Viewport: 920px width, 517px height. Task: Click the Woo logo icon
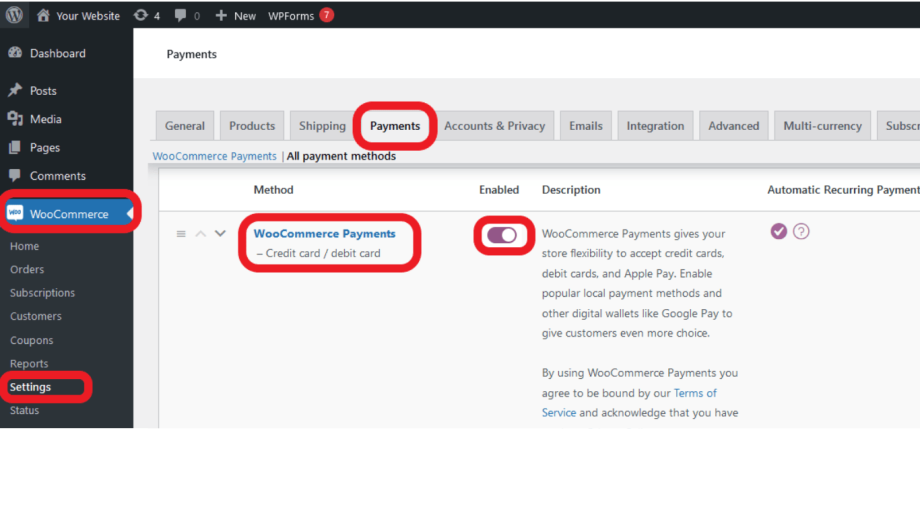15,212
